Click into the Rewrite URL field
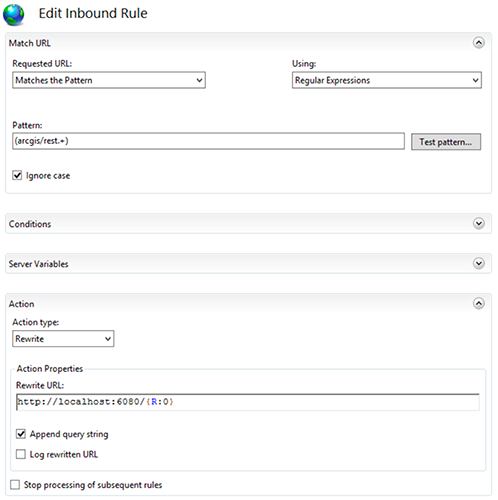The image size is (498, 500). 248,402
